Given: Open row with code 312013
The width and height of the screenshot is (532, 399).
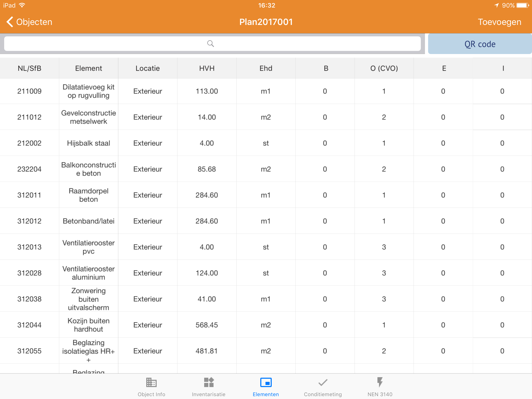Looking at the screenshot, I should [x=29, y=247].
